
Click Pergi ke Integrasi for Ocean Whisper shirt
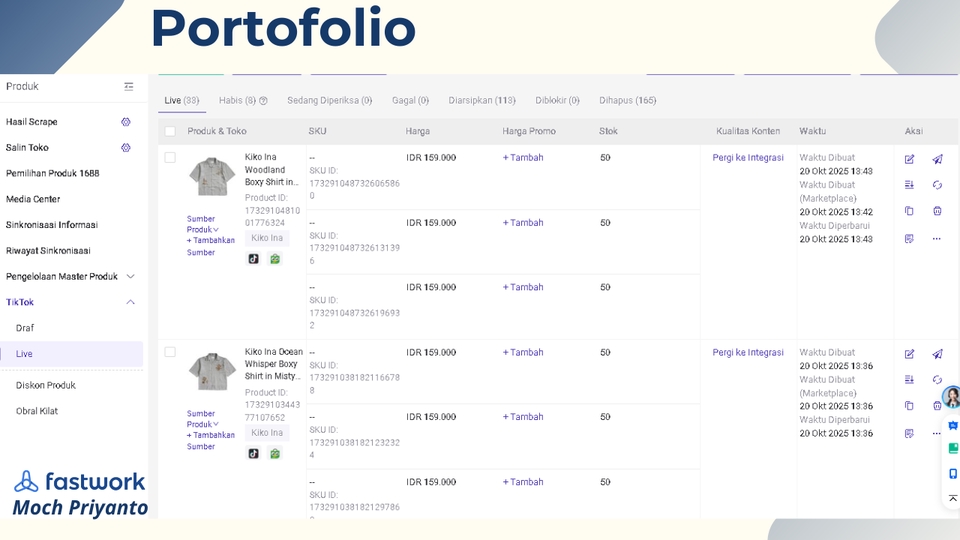coord(748,352)
